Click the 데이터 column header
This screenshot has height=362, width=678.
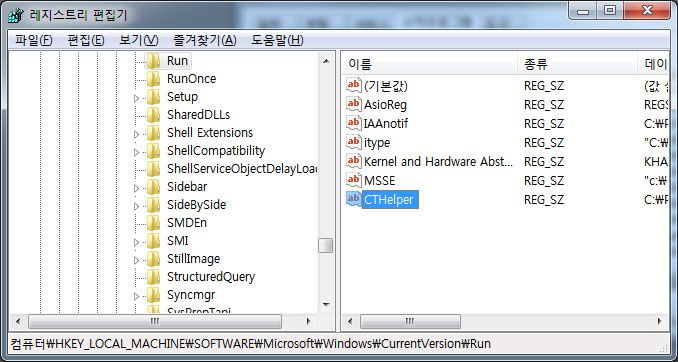pos(654,64)
